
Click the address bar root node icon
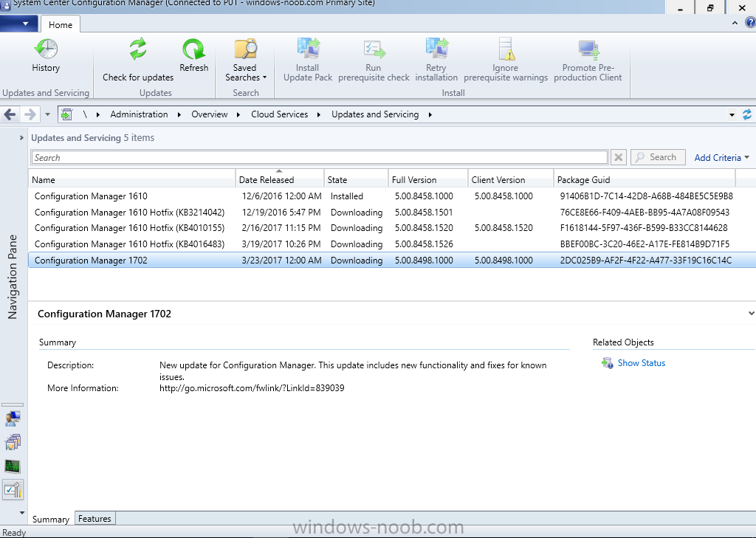point(66,114)
